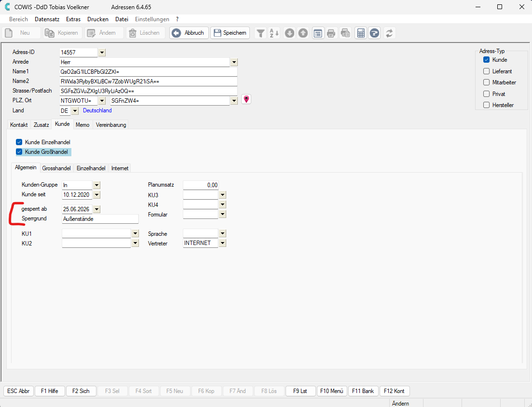This screenshot has width=532, height=407.
Task: Switch to the Memo tab
Action: [82, 125]
